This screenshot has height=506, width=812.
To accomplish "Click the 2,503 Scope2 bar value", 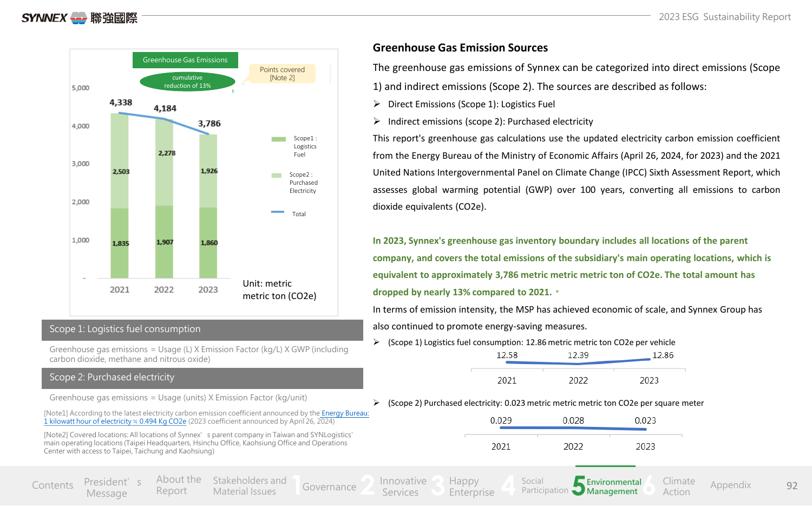I will [121, 172].
